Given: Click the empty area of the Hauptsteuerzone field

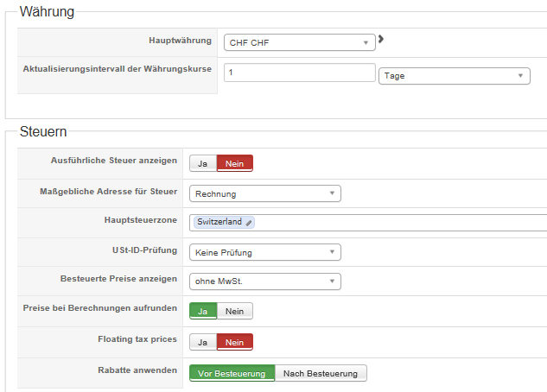Looking at the screenshot, I should coord(398,223).
